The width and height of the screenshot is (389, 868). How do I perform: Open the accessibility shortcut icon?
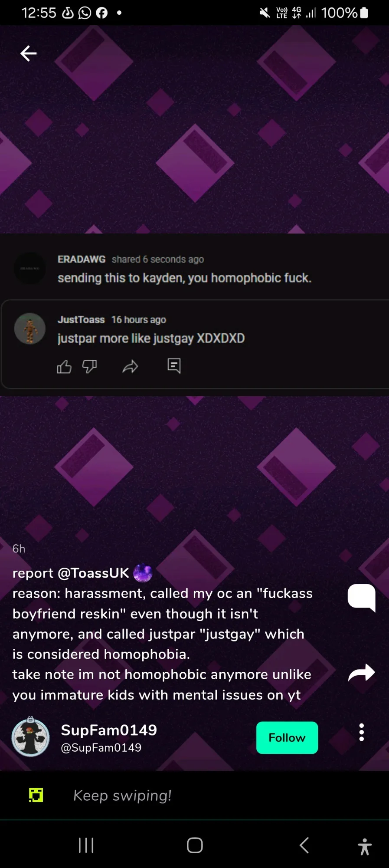pos(365,846)
